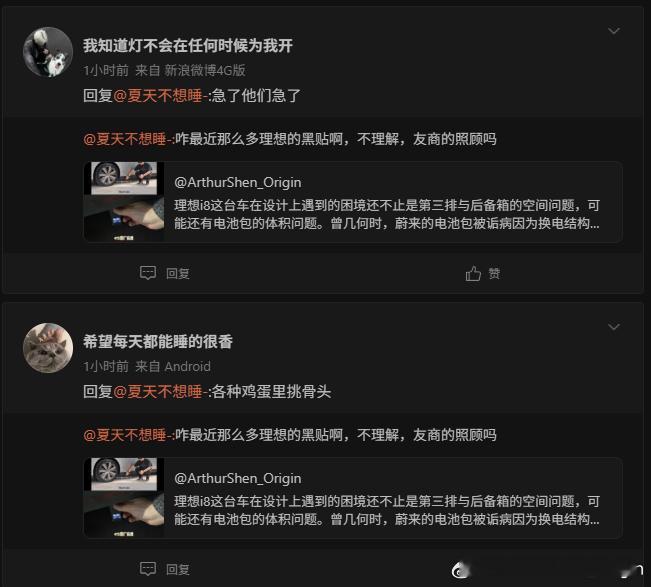651x587 pixels.
Task: Open @ArthurShen_Origin in second quoted card
Action: [237, 478]
